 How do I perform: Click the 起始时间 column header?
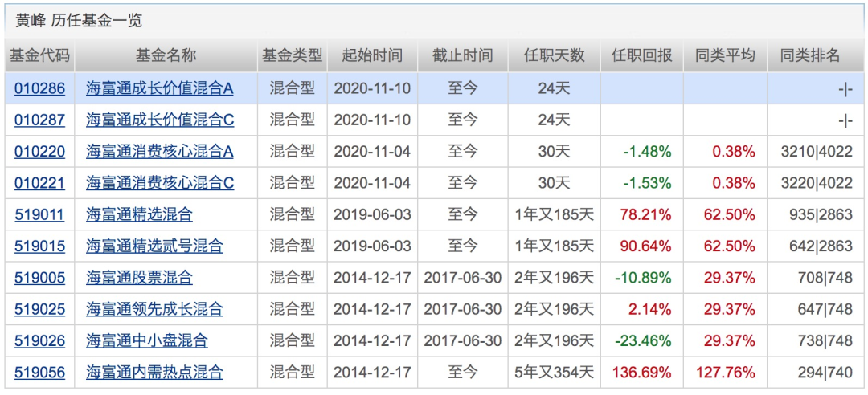pyautogui.click(x=372, y=56)
